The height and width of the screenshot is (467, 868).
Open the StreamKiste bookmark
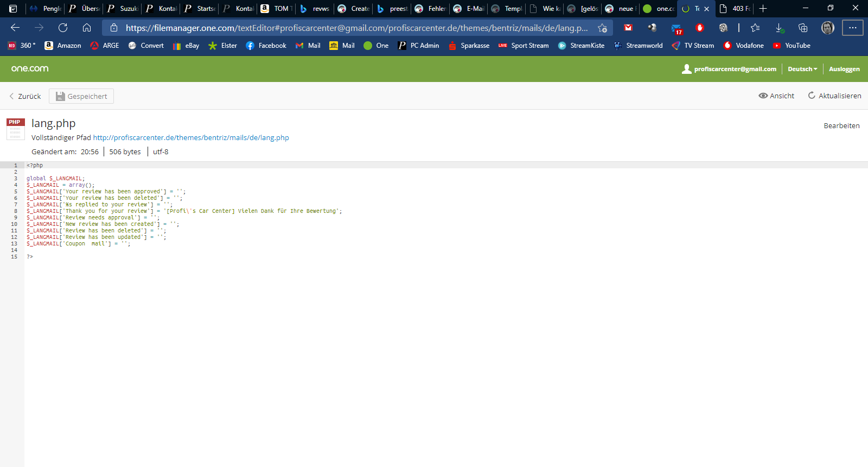coord(581,46)
